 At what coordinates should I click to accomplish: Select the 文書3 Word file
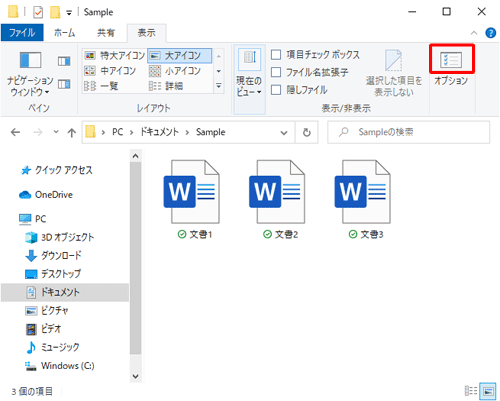pos(363,200)
